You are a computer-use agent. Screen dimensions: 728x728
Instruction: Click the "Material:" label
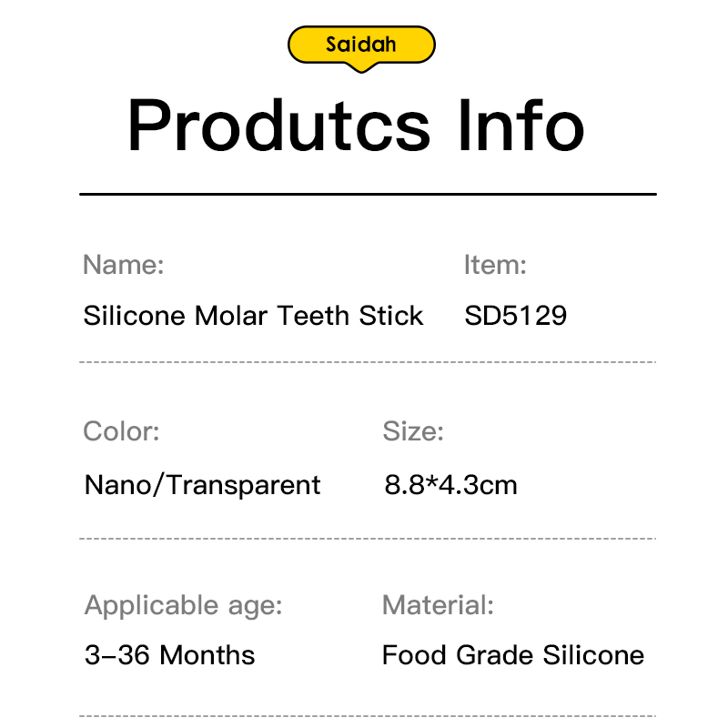tap(438, 605)
